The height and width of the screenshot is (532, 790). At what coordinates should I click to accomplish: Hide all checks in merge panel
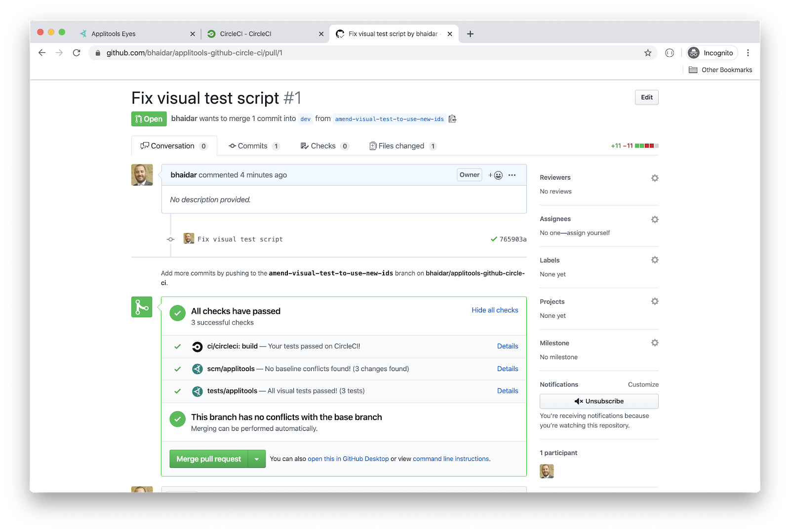click(x=495, y=310)
